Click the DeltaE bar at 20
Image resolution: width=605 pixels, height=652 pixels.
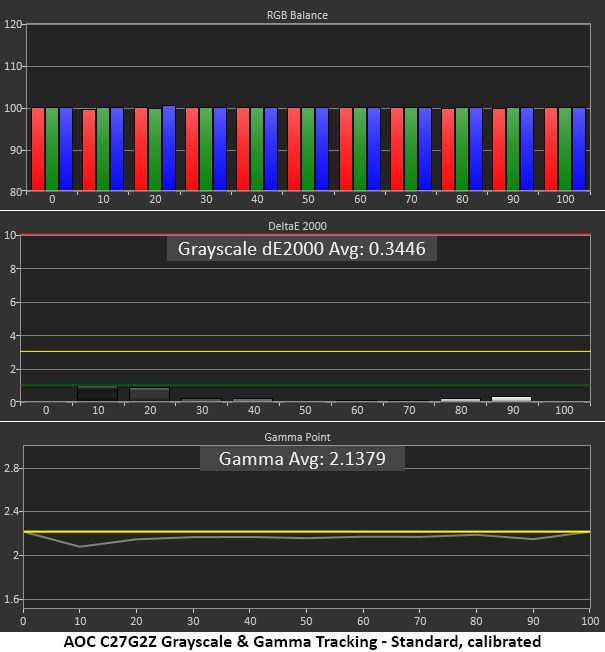[150, 394]
